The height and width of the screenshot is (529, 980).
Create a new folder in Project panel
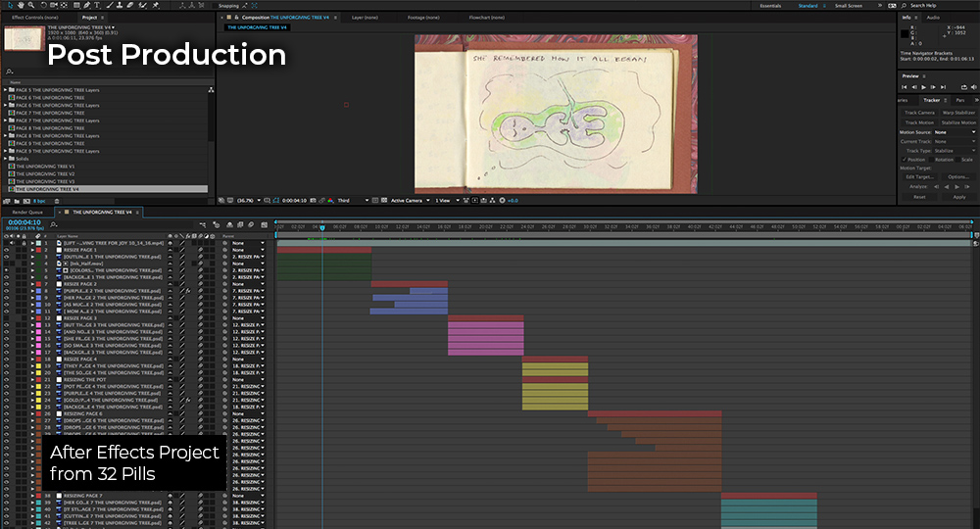point(17,201)
